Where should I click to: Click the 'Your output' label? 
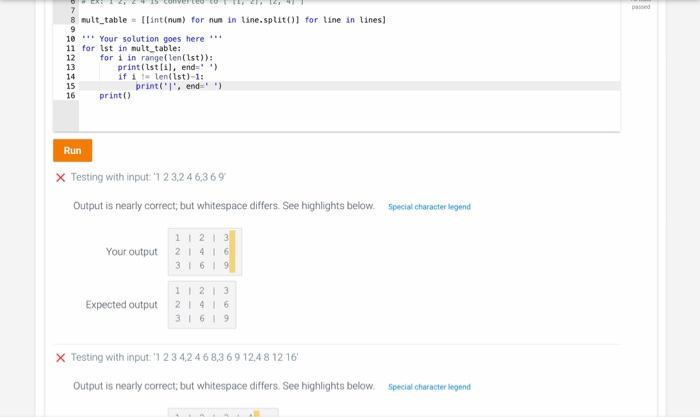coord(132,252)
